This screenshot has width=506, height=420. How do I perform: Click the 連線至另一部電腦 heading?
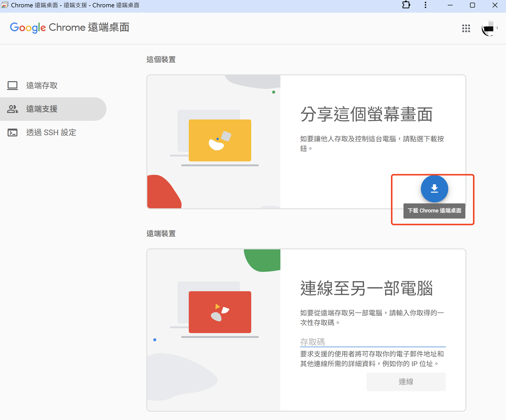(366, 288)
